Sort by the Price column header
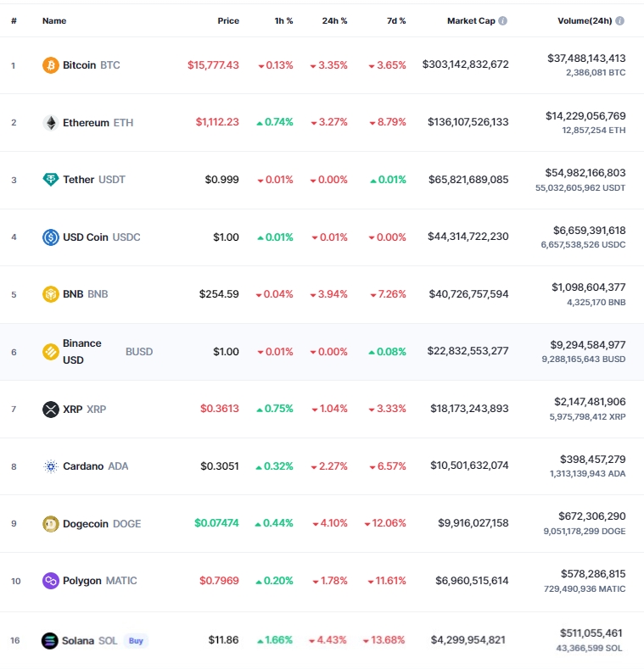Screen dimensions: 644x669 [x=228, y=21]
